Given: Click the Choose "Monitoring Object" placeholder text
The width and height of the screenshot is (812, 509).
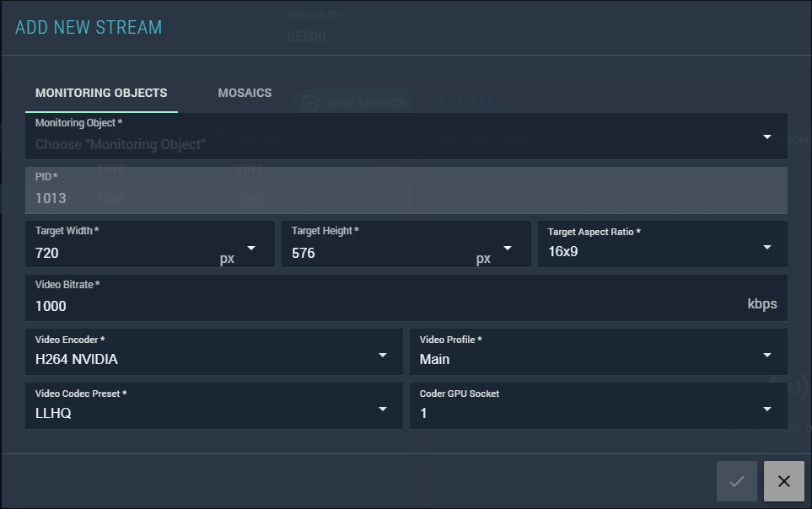Looking at the screenshot, I should pos(121,144).
